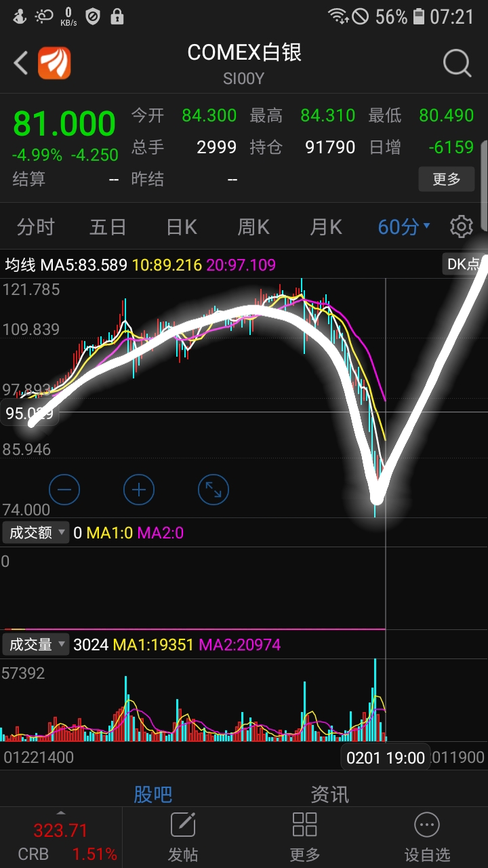Tap the 日增 value -6159

tap(451, 146)
